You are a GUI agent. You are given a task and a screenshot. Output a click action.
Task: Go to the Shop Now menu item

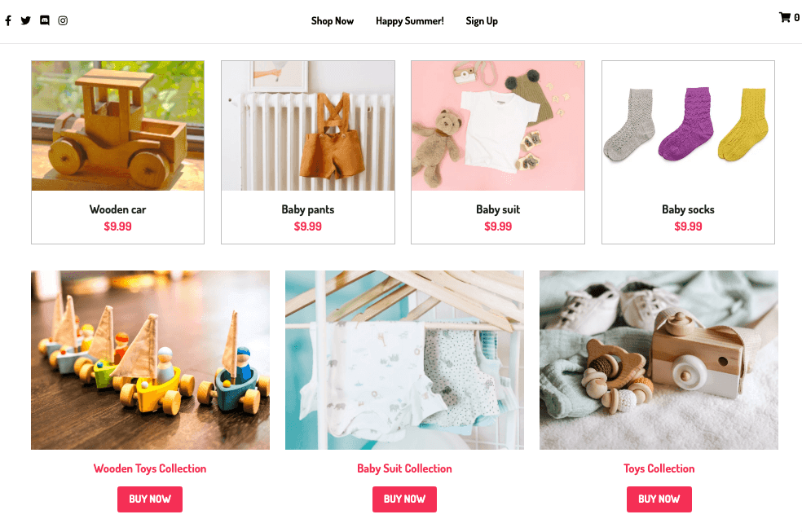333,21
